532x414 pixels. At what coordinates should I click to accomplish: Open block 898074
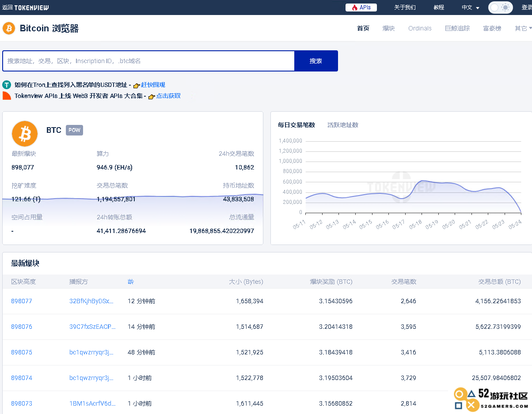(22, 378)
